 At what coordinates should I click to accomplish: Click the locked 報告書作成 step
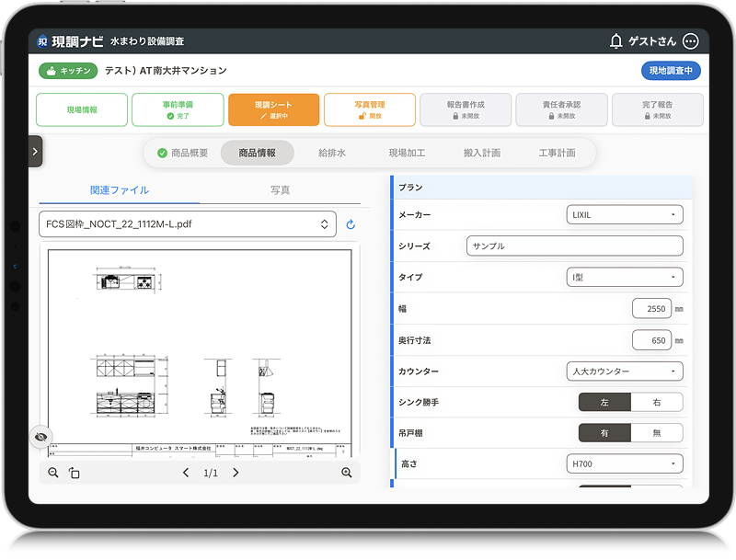[466, 109]
